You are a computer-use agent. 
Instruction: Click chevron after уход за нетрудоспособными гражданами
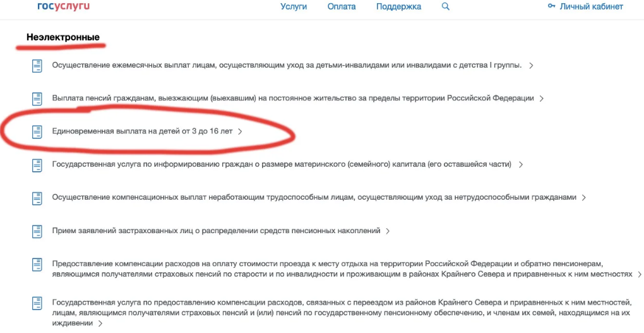(583, 198)
